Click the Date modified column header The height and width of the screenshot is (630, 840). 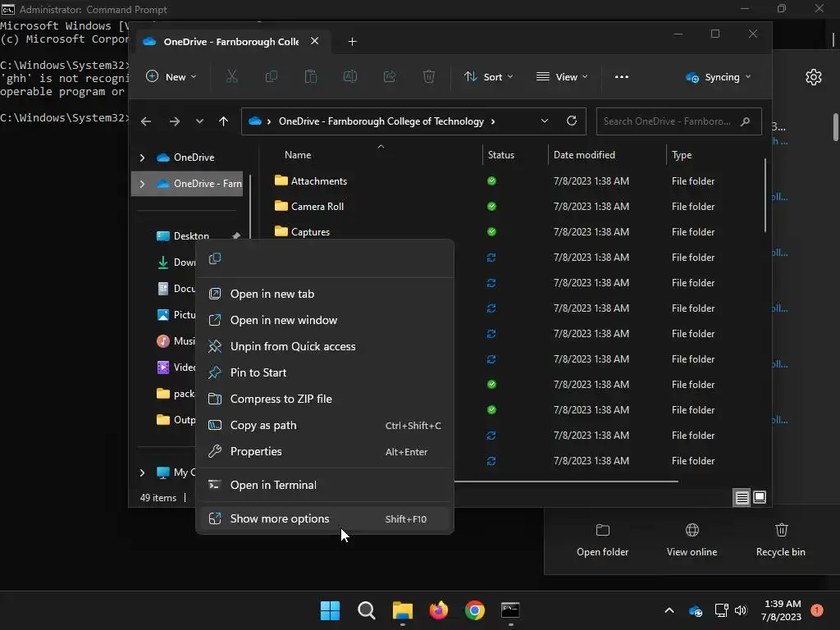(584, 155)
